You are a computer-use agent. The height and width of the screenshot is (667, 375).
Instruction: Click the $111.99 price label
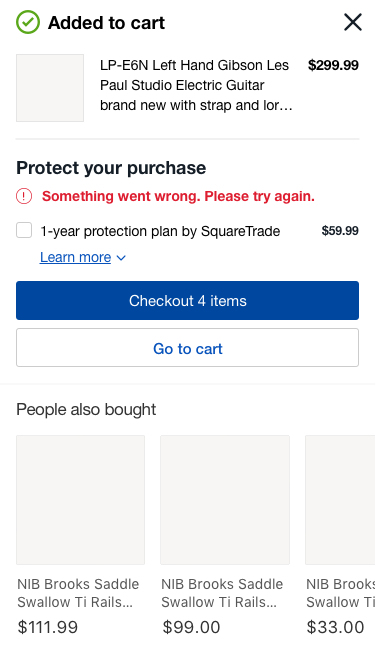[x=48, y=627]
